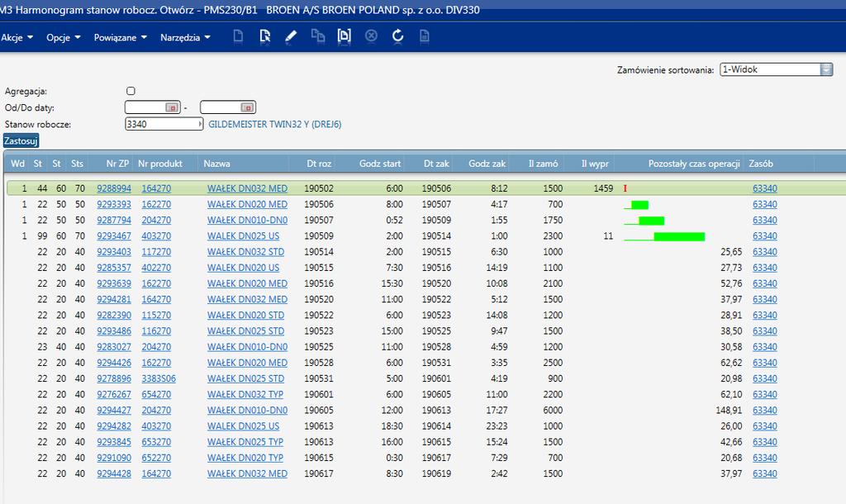Open the calendar picker for the start date
846x504 pixels.
[172, 107]
